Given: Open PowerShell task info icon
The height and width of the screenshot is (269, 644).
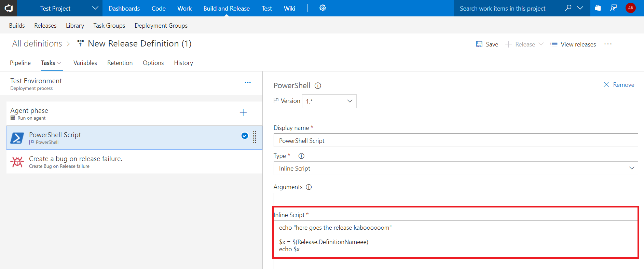Looking at the screenshot, I should click(x=318, y=86).
